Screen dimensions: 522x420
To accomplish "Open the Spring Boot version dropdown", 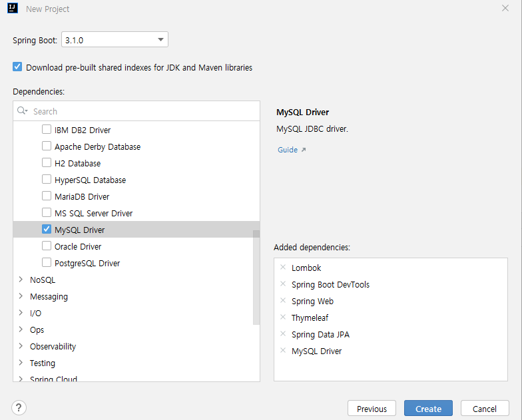I will [115, 40].
